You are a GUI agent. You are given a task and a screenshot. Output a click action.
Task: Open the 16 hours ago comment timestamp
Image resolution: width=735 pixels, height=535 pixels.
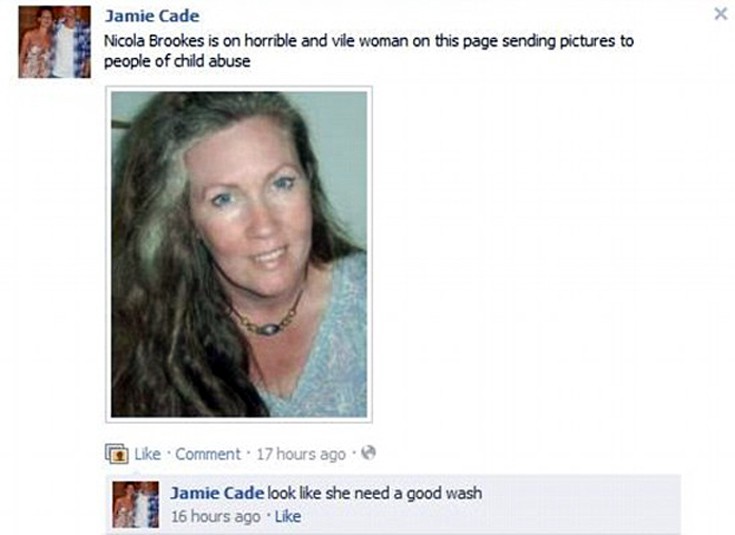pyautogui.click(x=216, y=516)
